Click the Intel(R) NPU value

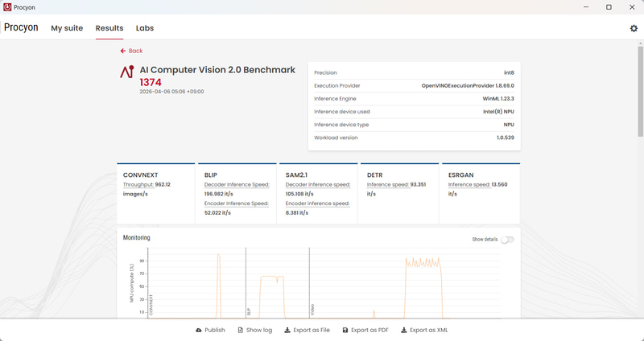pyautogui.click(x=498, y=112)
